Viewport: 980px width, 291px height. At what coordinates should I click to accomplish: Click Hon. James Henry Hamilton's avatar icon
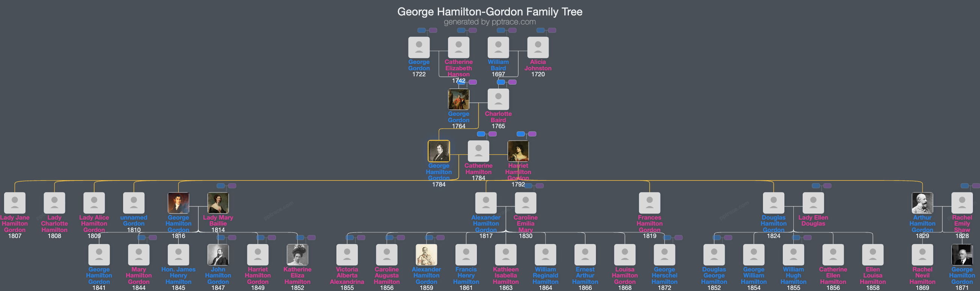178,255
